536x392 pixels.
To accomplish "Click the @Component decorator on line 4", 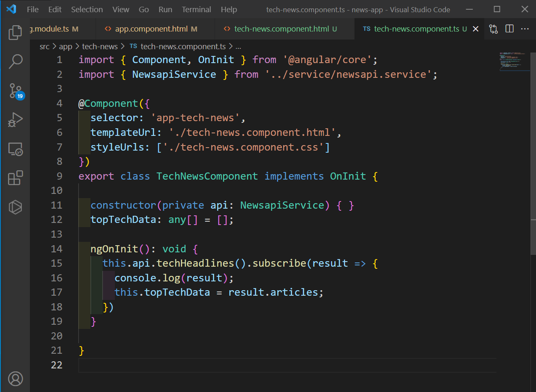I will (x=108, y=103).
